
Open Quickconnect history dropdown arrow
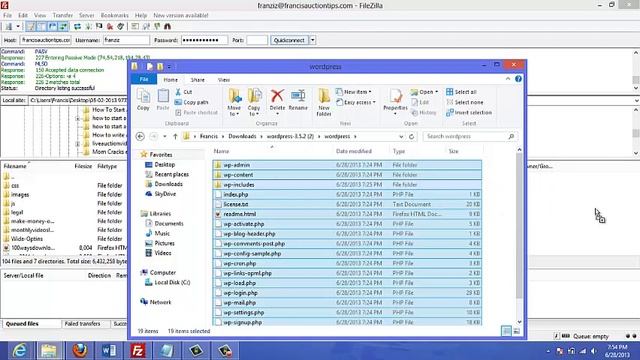click(313, 40)
